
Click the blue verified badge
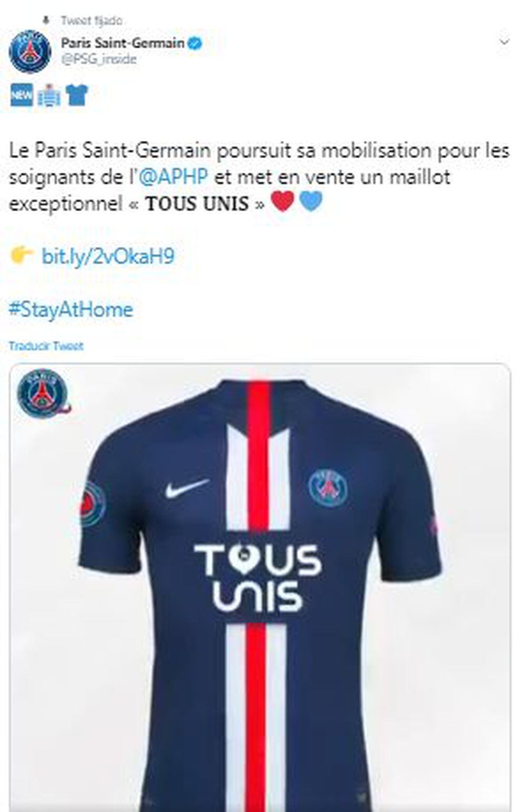point(195,43)
